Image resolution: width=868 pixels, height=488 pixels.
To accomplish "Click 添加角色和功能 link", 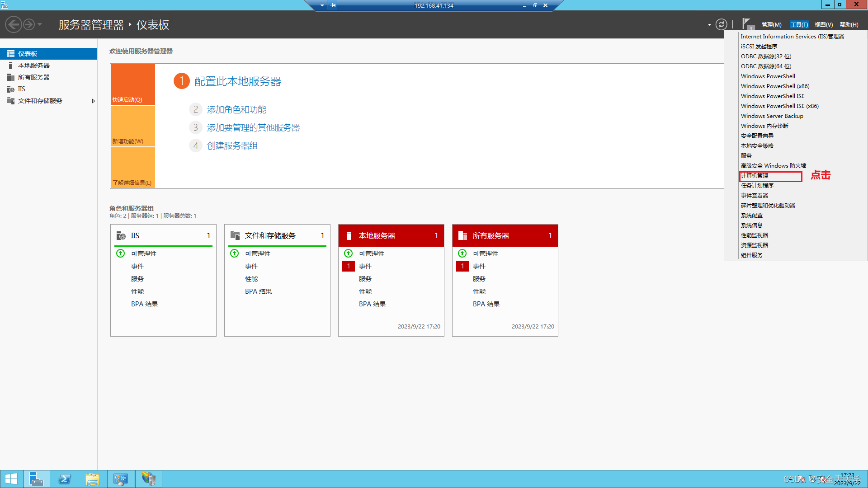I will 236,110.
